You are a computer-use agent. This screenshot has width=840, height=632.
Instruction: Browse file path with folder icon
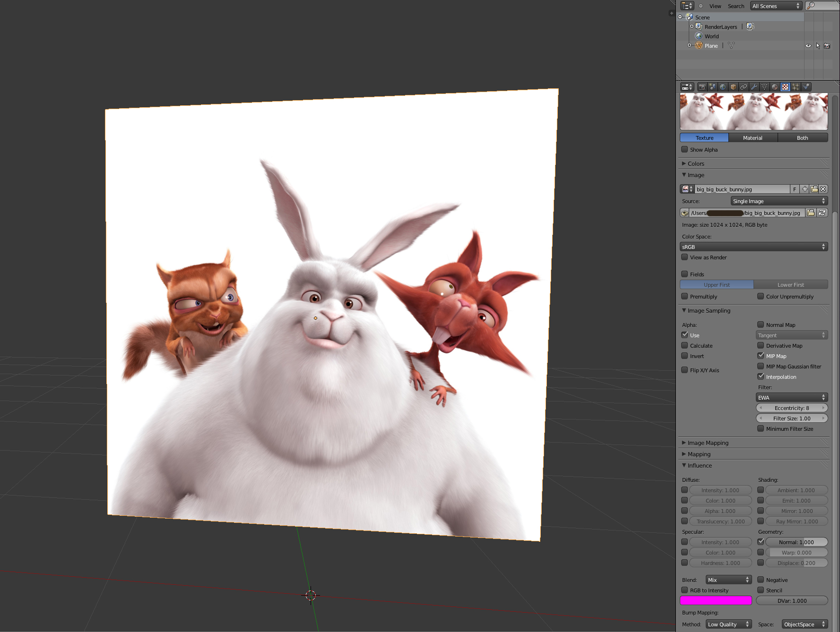tap(811, 213)
